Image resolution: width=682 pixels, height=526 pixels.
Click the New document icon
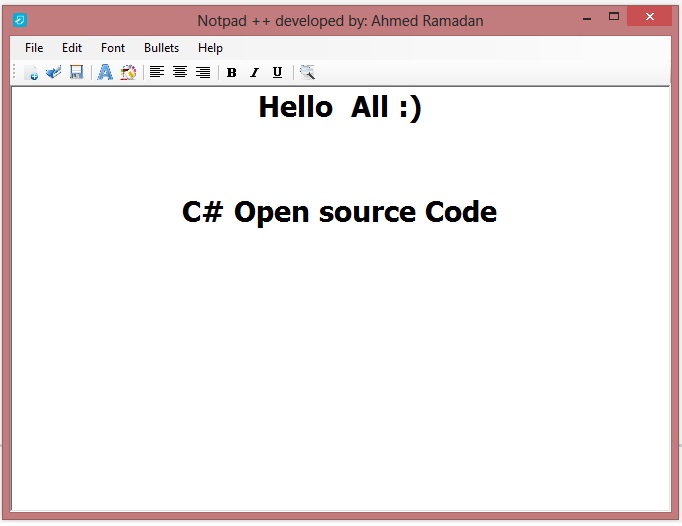(31, 72)
